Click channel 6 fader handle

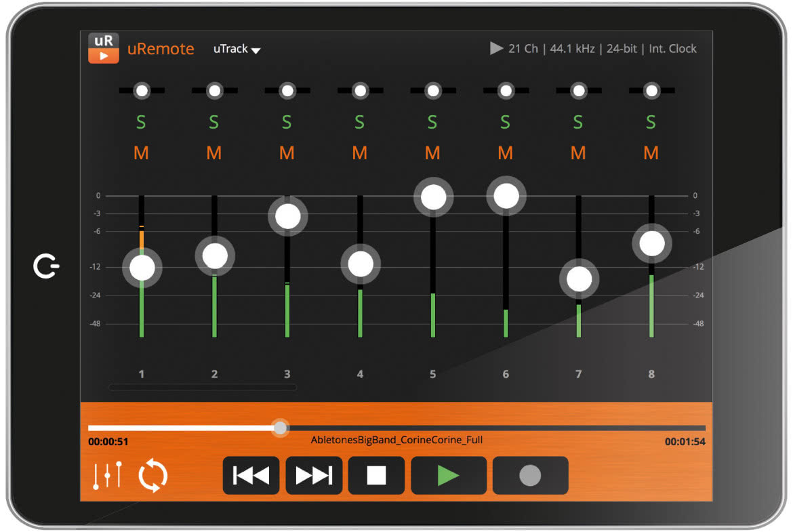click(506, 196)
